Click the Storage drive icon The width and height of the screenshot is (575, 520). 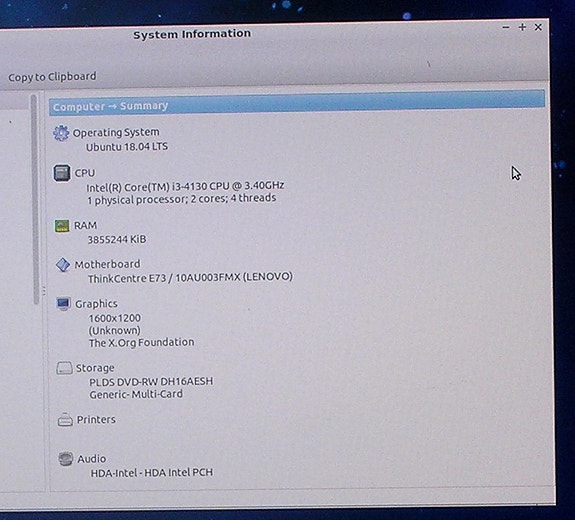pyautogui.click(x=64, y=368)
